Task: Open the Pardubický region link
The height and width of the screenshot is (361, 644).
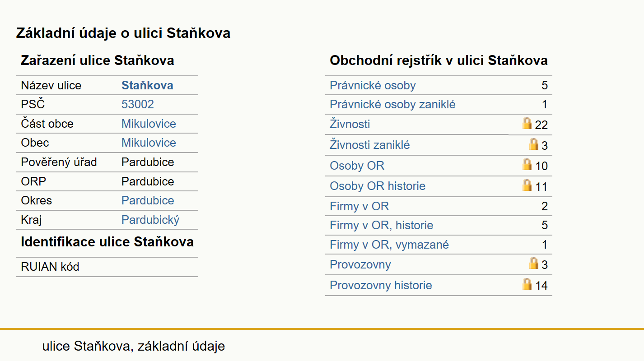Action: (x=150, y=220)
